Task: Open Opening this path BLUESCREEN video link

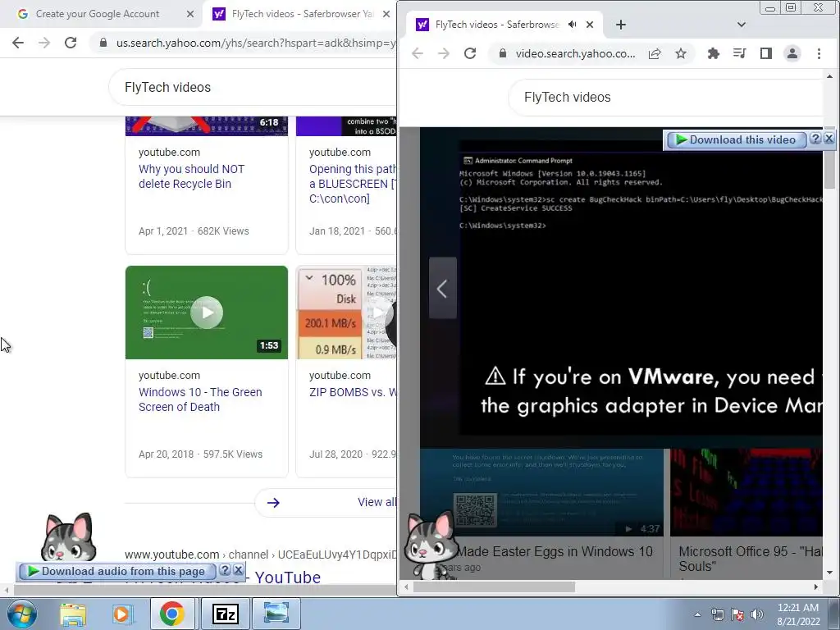Action: pos(353,184)
